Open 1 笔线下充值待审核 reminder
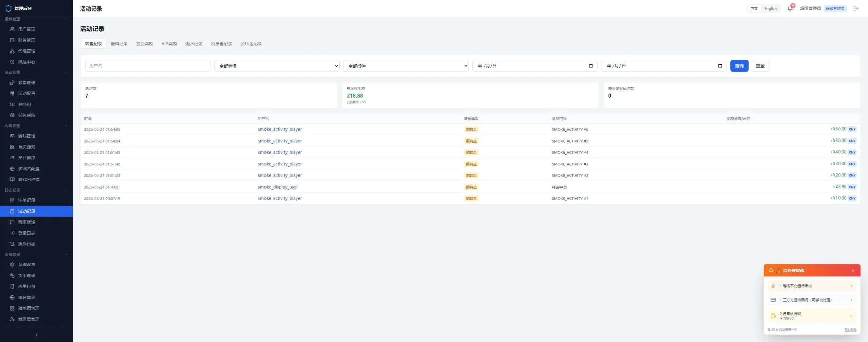The image size is (868, 342). click(x=812, y=286)
